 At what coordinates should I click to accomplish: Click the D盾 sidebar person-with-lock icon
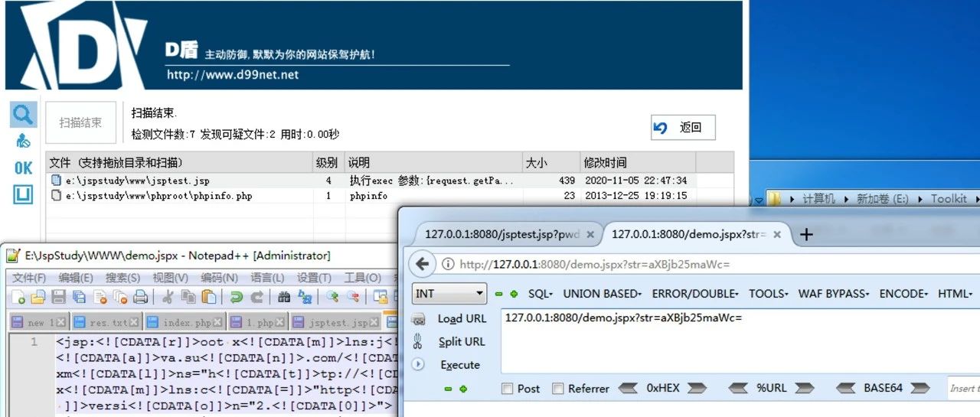pos(23,141)
